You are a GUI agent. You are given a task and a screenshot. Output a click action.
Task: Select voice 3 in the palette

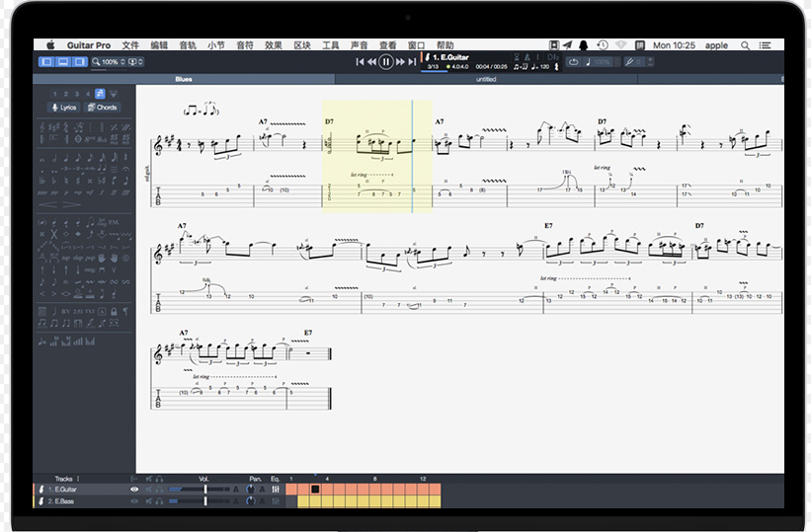(x=76, y=94)
